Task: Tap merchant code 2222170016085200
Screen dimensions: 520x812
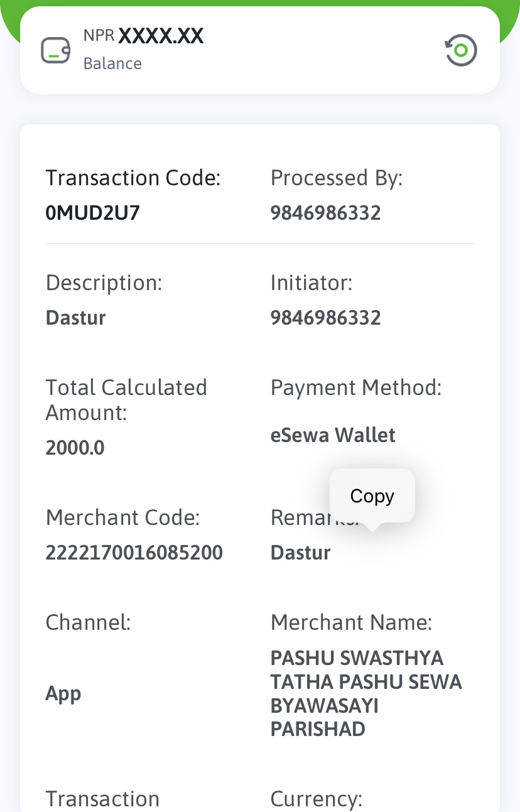Action: pos(134,553)
